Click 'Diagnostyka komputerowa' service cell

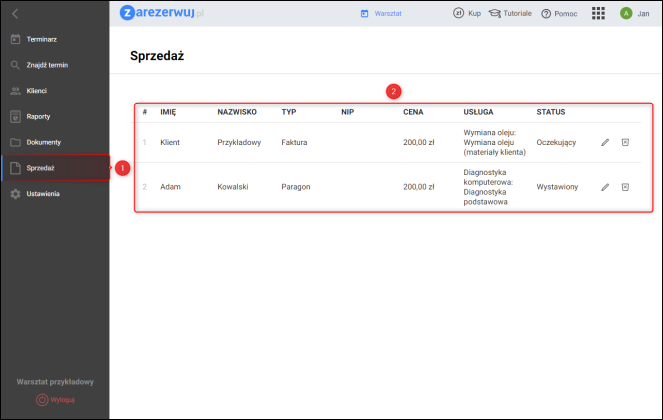point(488,187)
